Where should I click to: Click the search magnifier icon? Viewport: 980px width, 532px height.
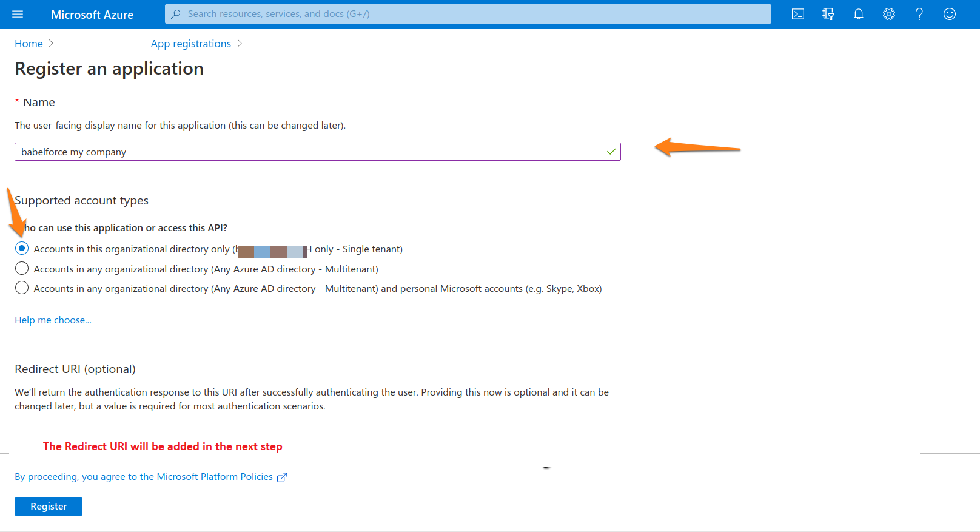pos(176,14)
